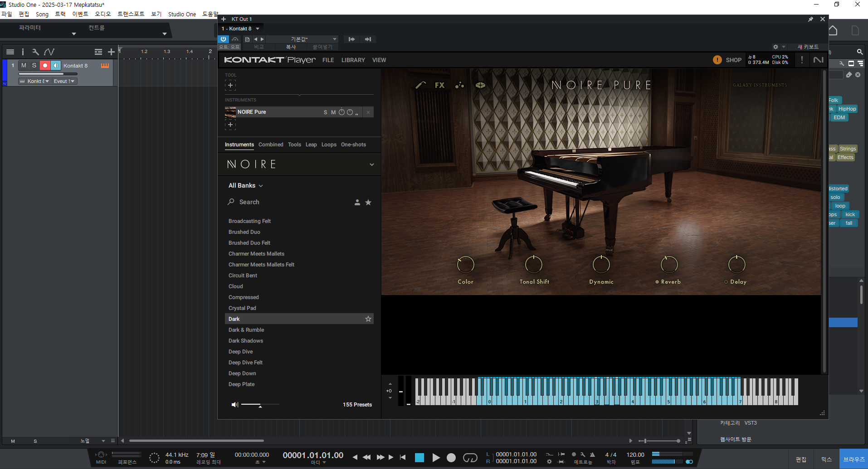
Task: Solo the Kontakt 8 track
Action: [34, 66]
